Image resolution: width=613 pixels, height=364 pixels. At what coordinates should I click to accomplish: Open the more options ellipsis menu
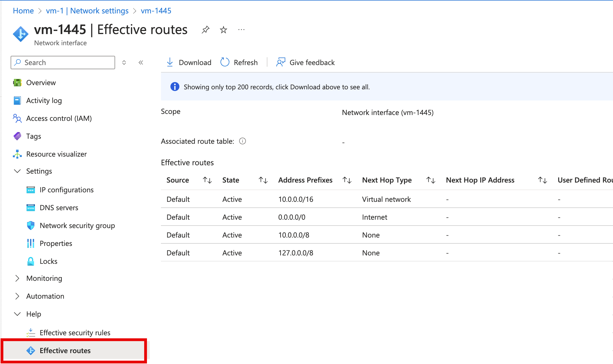click(241, 30)
